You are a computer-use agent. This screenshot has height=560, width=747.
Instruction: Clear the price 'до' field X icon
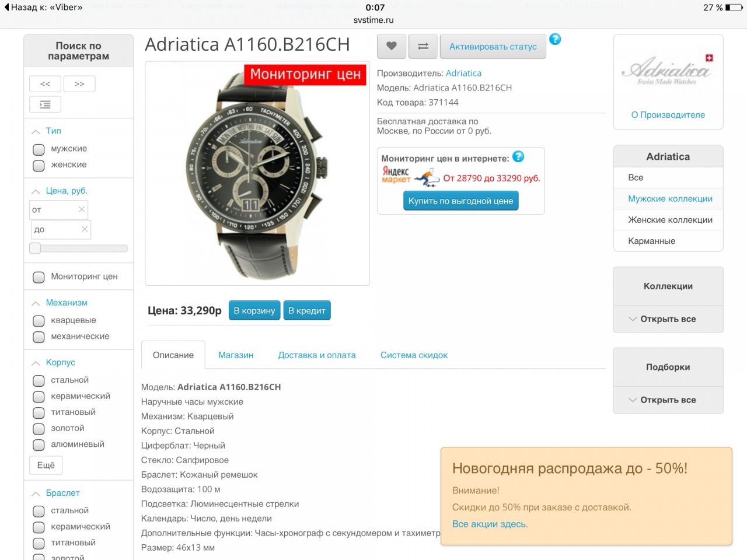pos(85,229)
